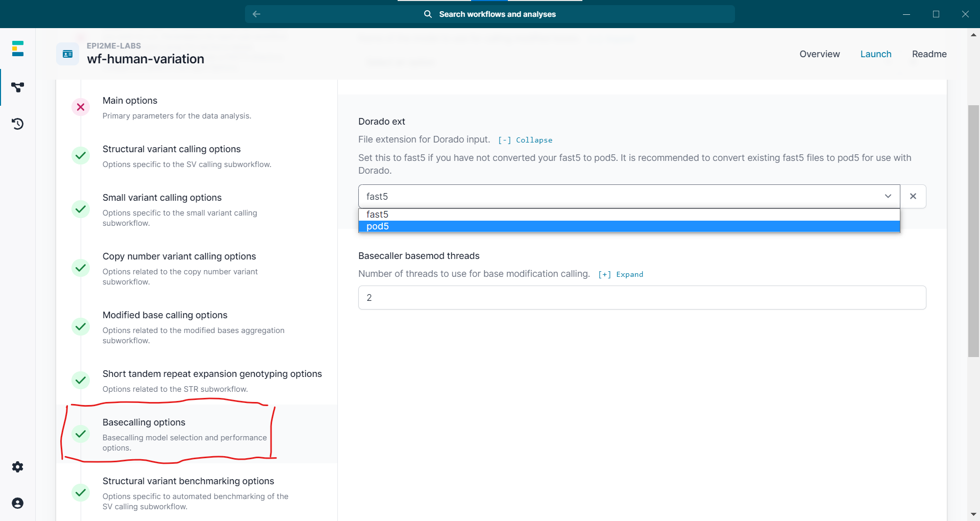Click the search magnifier in the top bar
The width and height of the screenshot is (980, 521).
click(427, 14)
